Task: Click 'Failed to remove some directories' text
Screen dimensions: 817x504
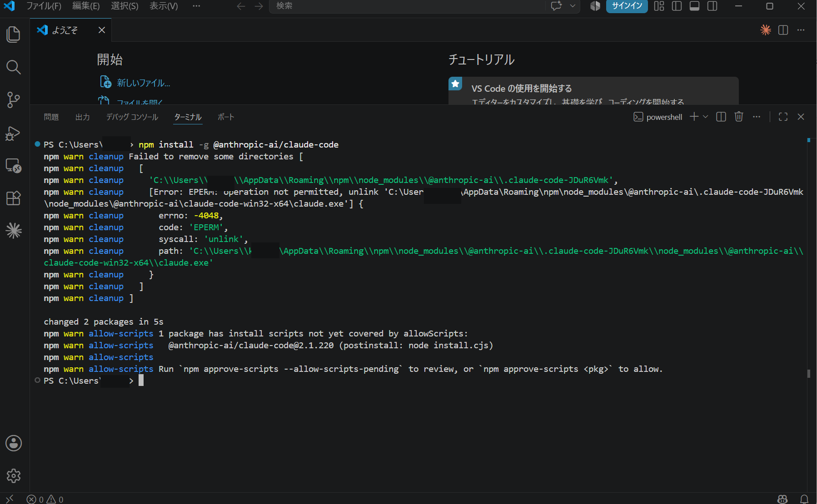Action: click(211, 156)
